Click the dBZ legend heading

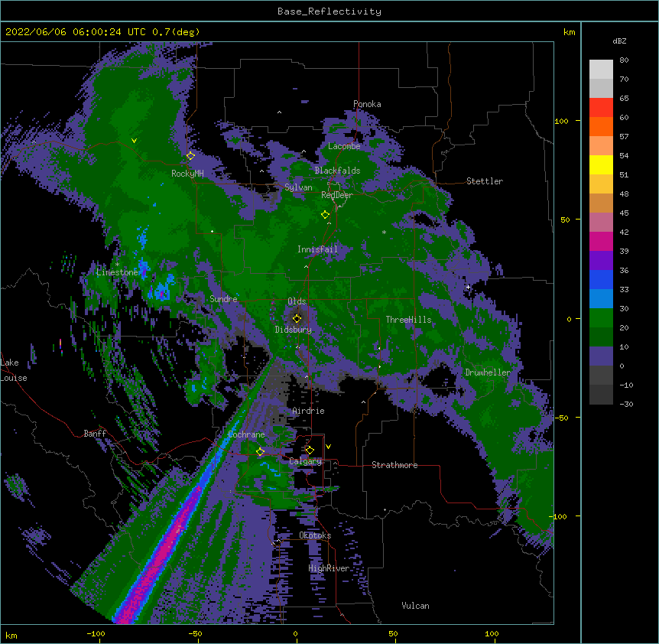[619, 41]
